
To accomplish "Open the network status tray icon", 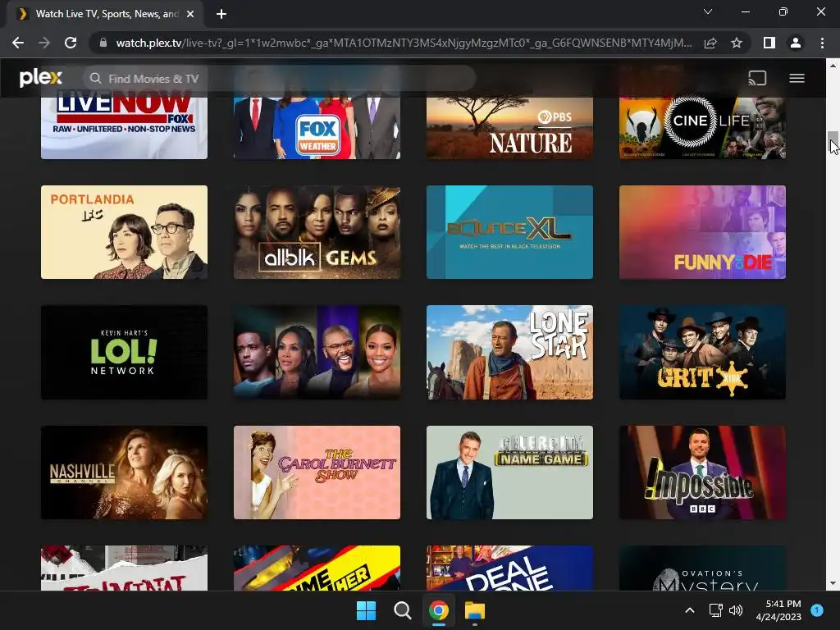I will tap(715, 610).
